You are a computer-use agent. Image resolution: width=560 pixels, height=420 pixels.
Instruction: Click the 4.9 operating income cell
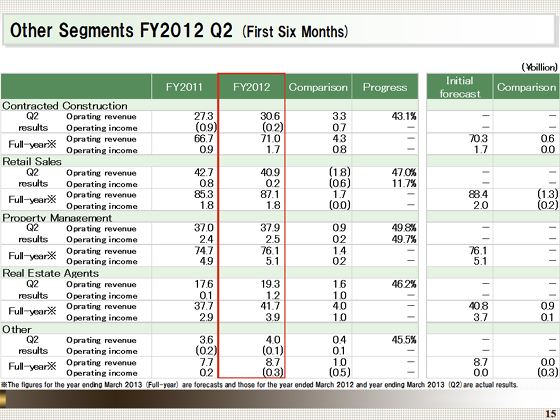206,261
